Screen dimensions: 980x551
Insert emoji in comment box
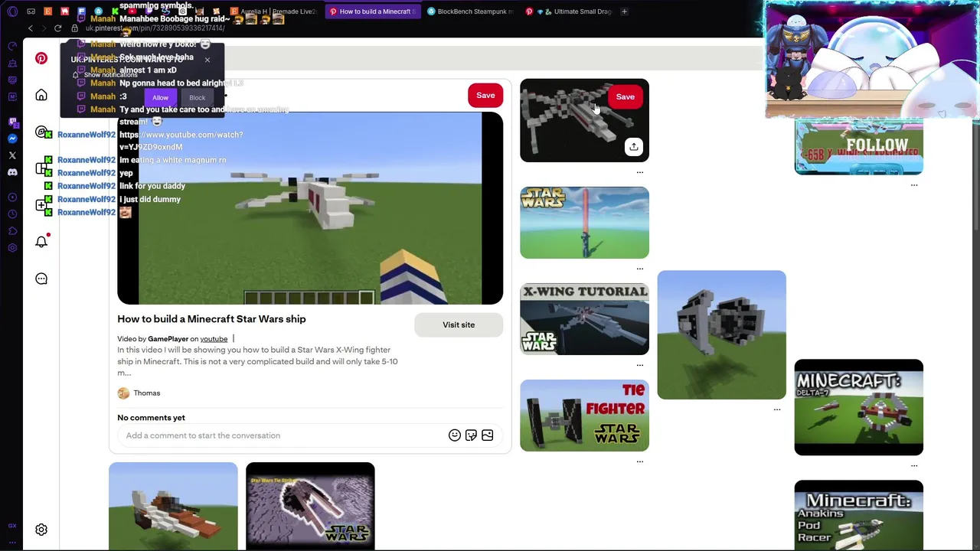[x=455, y=435]
